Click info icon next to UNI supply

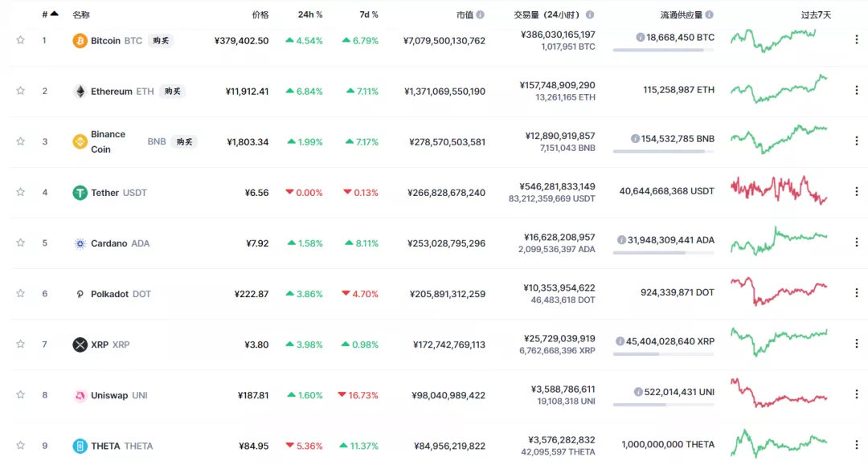(x=638, y=392)
